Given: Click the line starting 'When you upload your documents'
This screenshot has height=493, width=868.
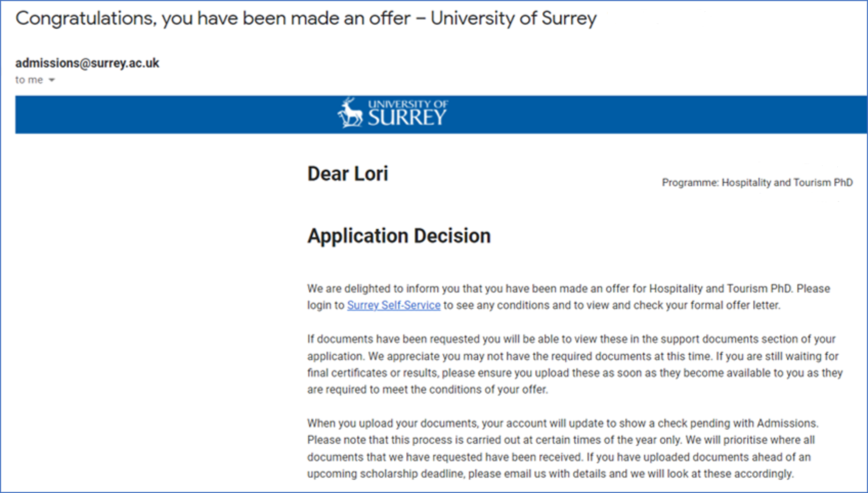Looking at the screenshot, I should 563,423.
